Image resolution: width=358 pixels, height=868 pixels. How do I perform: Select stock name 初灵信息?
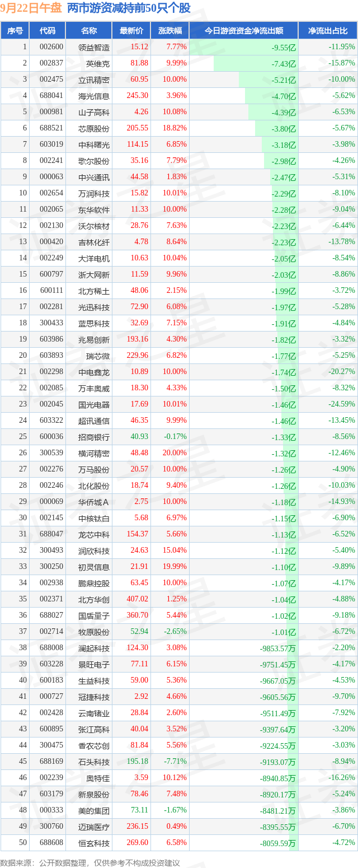[x=95, y=567]
